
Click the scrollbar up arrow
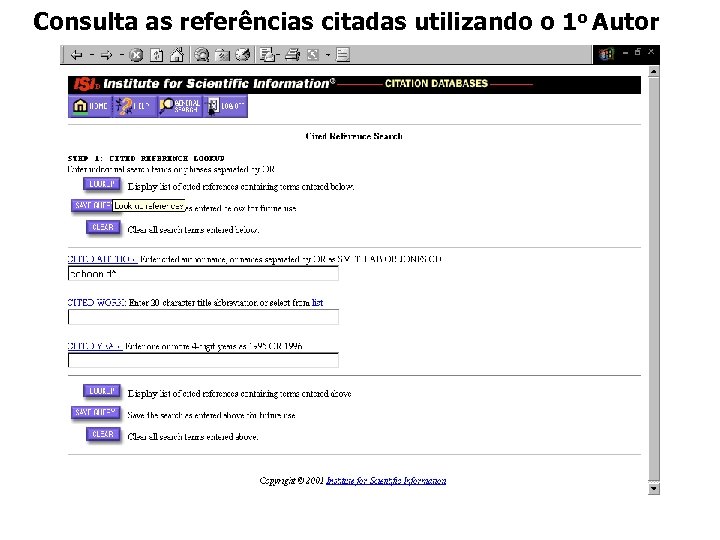pyautogui.click(x=654, y=72)
